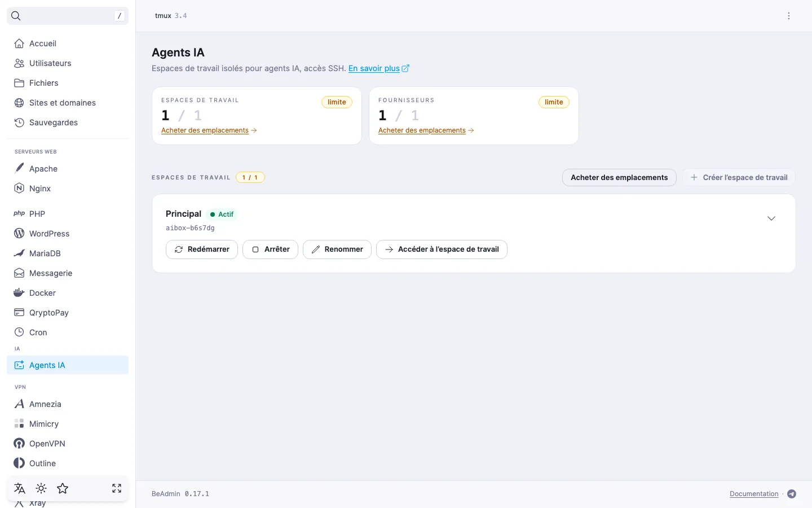The image size is (812, 508).
Task: Expand the Principal workspace chevron
Action: 771,218
